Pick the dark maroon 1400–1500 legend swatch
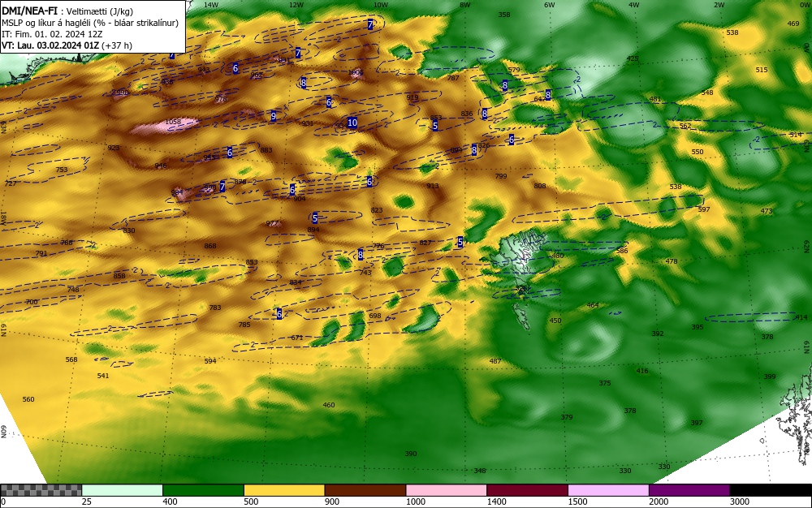The image size is (812, 508). 527,490
